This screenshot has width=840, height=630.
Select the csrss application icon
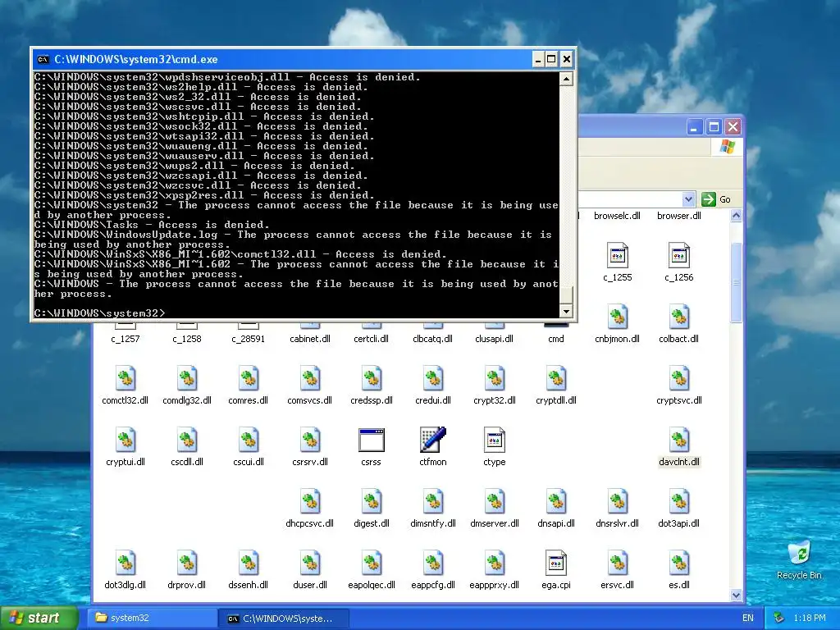tap(372, 440)
